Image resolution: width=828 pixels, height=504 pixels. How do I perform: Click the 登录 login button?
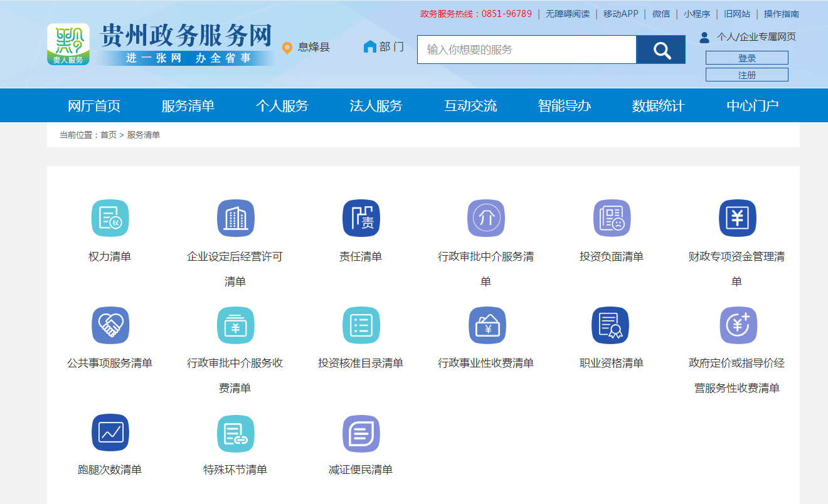746,58
